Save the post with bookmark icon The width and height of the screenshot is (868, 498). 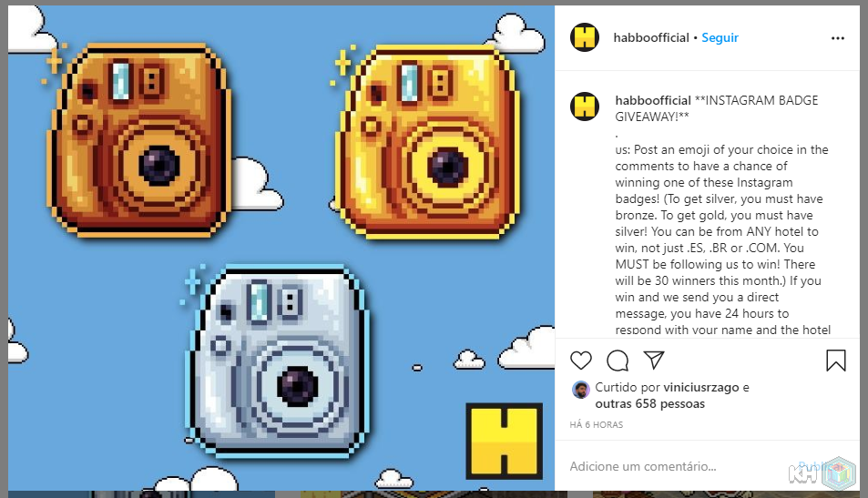[x=836, y=361]
